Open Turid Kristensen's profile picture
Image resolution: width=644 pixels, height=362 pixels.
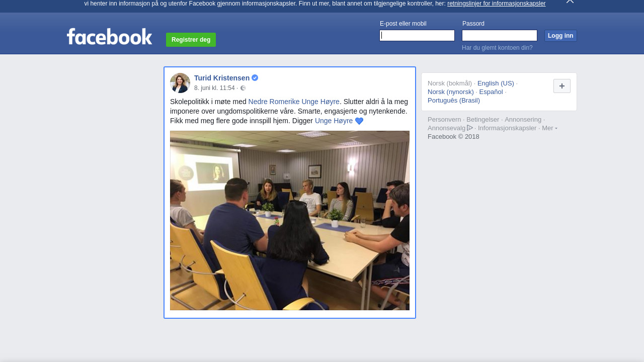click(x=180, y=83)
